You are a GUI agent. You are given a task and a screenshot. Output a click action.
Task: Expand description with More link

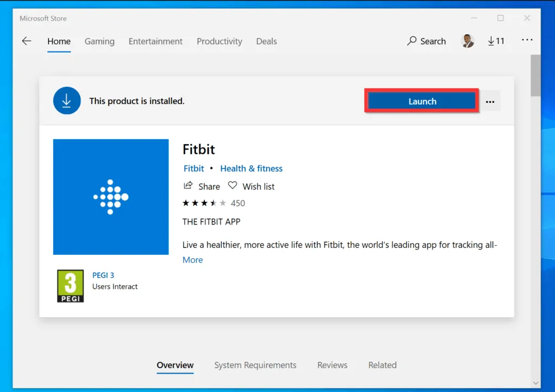click(192, 260)
